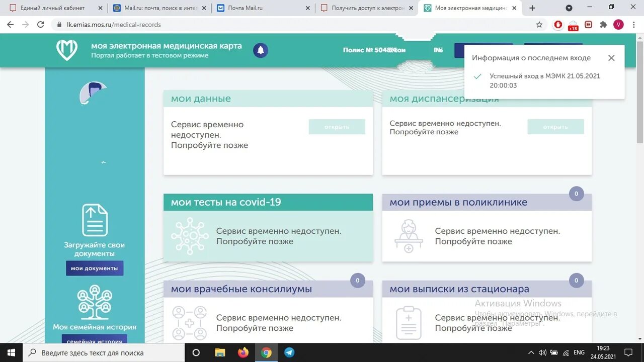Go back in browser history
This screenshot has height=362, width=644.
[x=10, y=25]
